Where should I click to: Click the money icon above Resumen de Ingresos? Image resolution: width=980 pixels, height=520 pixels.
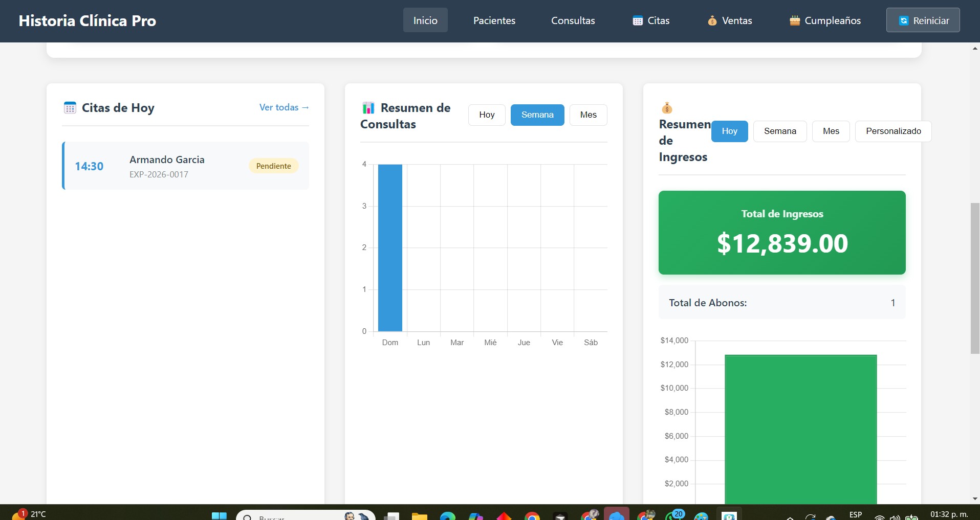[x=667, y=108]
